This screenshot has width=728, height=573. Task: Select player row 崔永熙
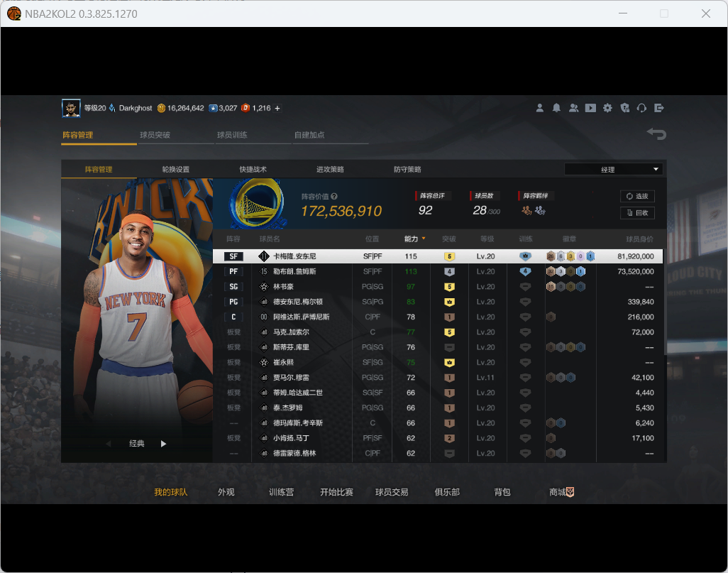[438, 363]
